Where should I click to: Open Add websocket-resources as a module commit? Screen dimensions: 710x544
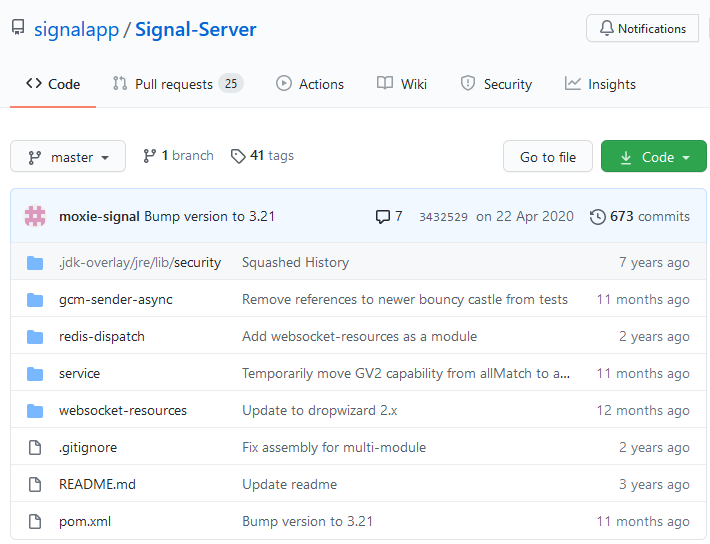click(360, 337)
